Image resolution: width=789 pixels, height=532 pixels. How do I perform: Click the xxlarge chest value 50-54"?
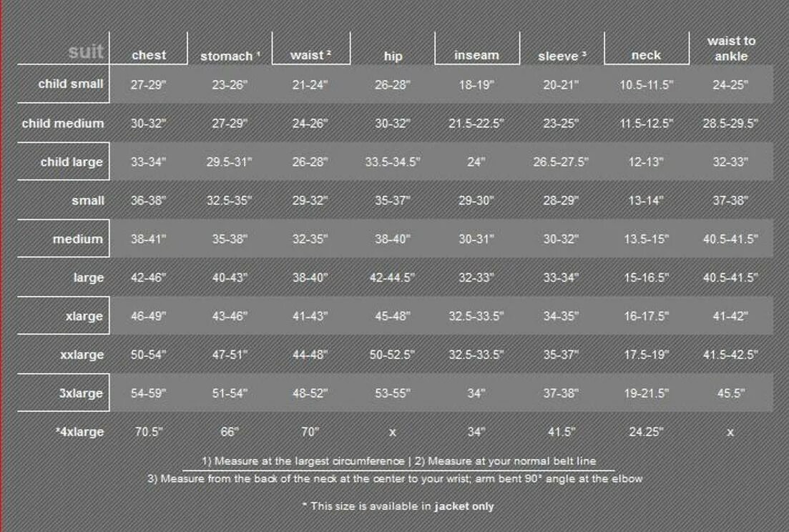coord(149,355)
